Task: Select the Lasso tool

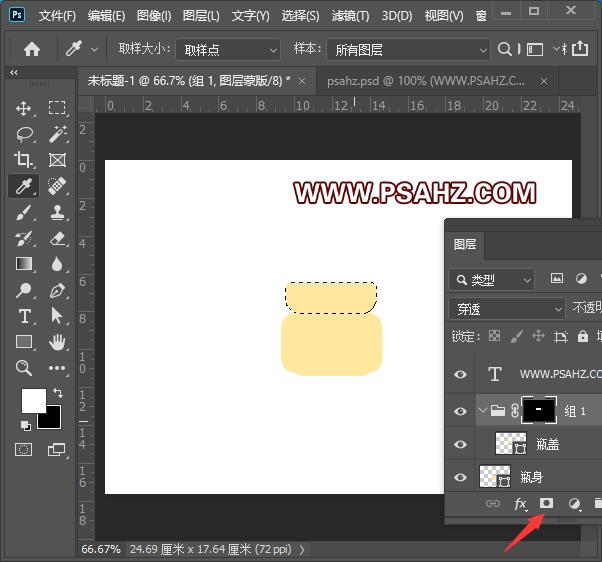Action: click(25, 134)
